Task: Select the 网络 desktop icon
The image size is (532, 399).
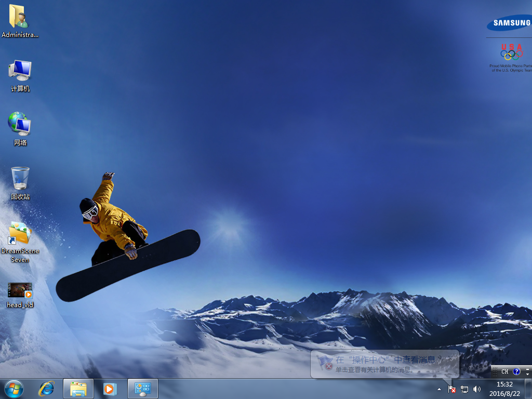Action: click(20, 128)
